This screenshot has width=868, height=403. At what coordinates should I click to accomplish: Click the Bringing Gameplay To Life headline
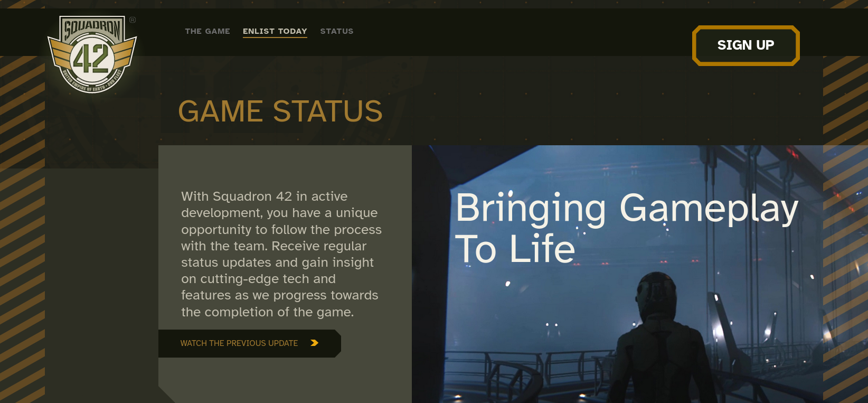coord(627,227)
